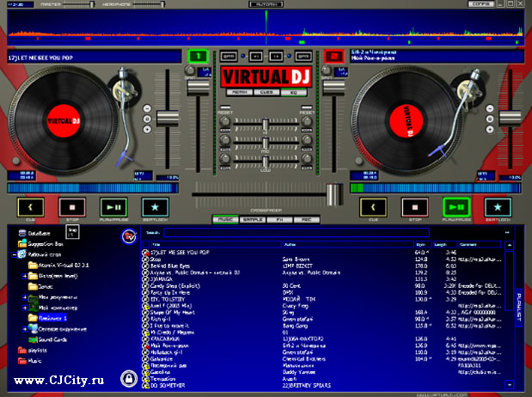Click the Hi equalizer slider handle

pyautogui.click(x=266, y=125)
